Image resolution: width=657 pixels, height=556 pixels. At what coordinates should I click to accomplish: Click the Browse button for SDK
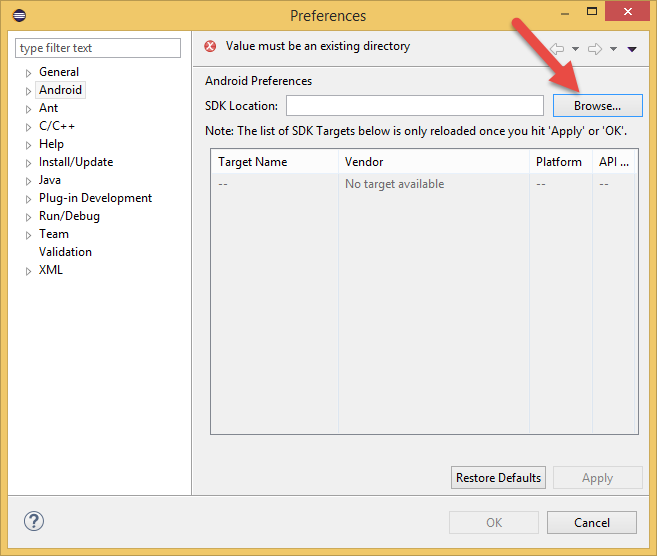click(597, 105)
